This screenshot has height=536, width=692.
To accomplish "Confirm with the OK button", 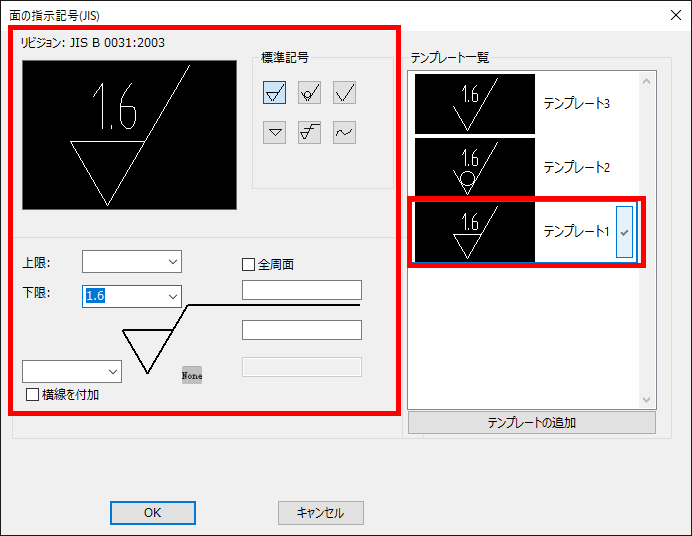I will pos(153,513).
